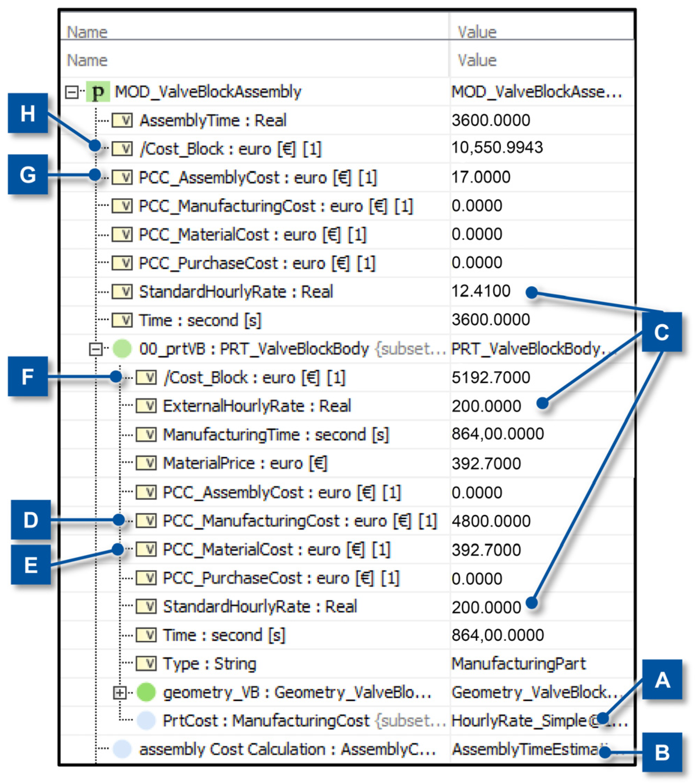Click the lower Name column header
This screenshot has height=784, width=697.
[x=87, y=60]
